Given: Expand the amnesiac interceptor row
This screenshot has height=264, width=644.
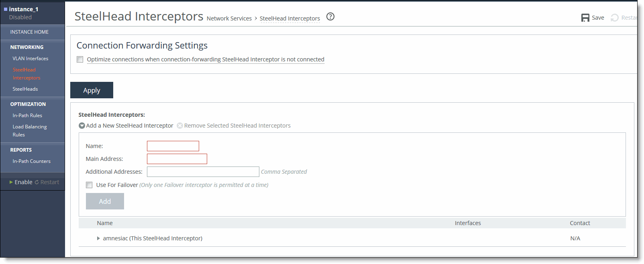Looking at the screenshot, I should click(98, 238).
